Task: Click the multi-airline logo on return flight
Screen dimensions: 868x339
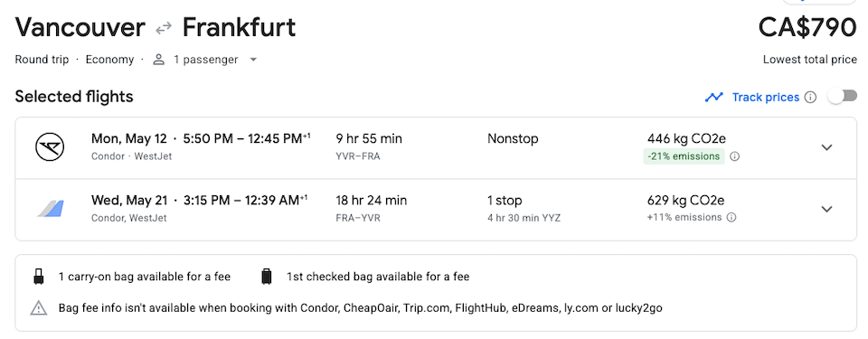Action: 51,209
